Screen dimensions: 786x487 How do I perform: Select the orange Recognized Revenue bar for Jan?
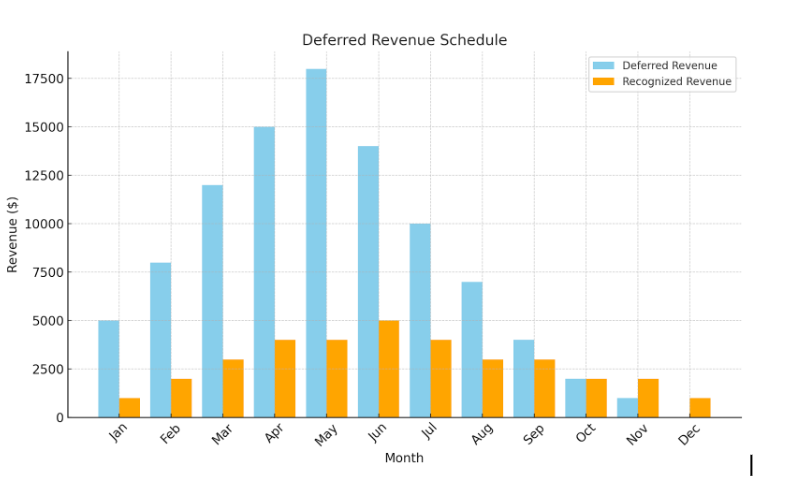click(x=129, y=407)
